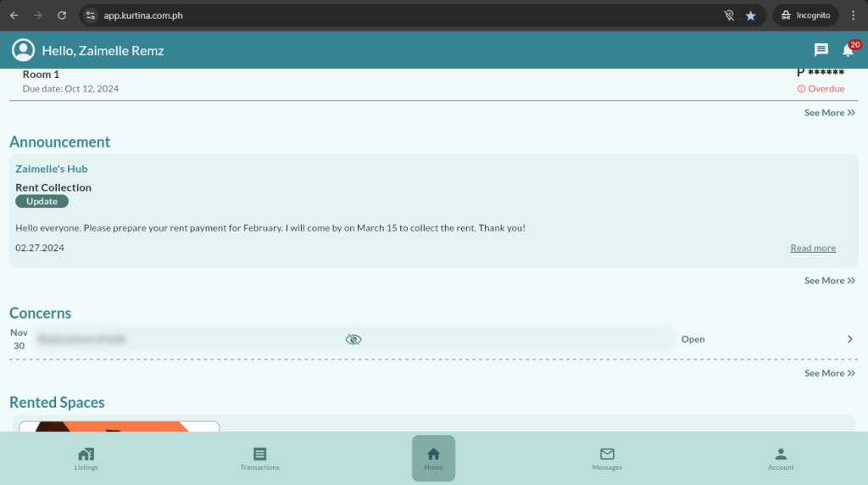
Task: Switch to the Transactions tab
Action: [259, 458]
